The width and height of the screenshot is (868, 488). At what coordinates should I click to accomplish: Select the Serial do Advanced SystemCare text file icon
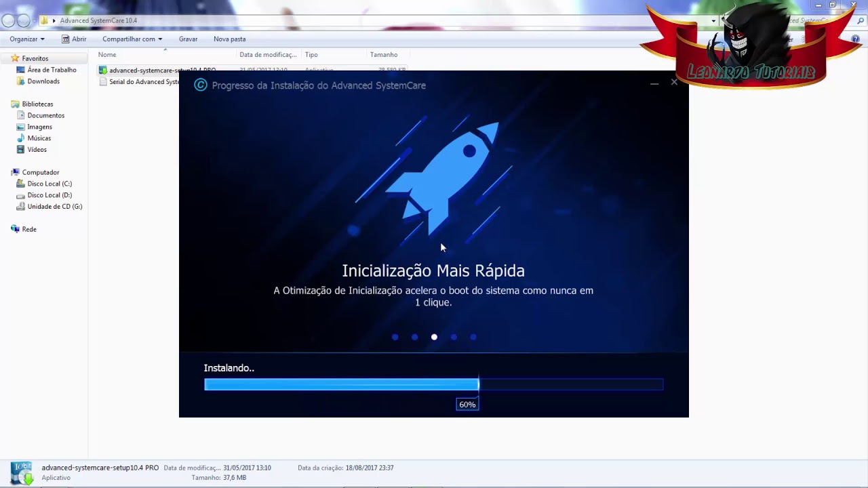(102, 81)
